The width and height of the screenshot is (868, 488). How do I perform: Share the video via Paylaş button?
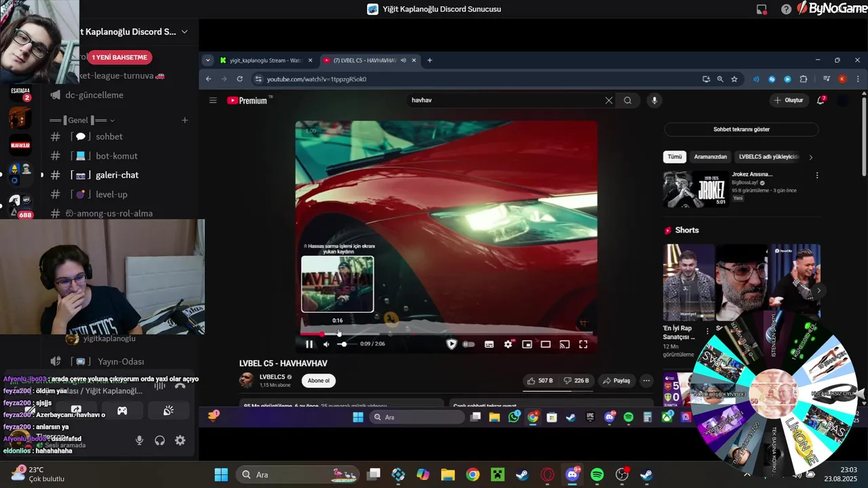click(617, 381)
